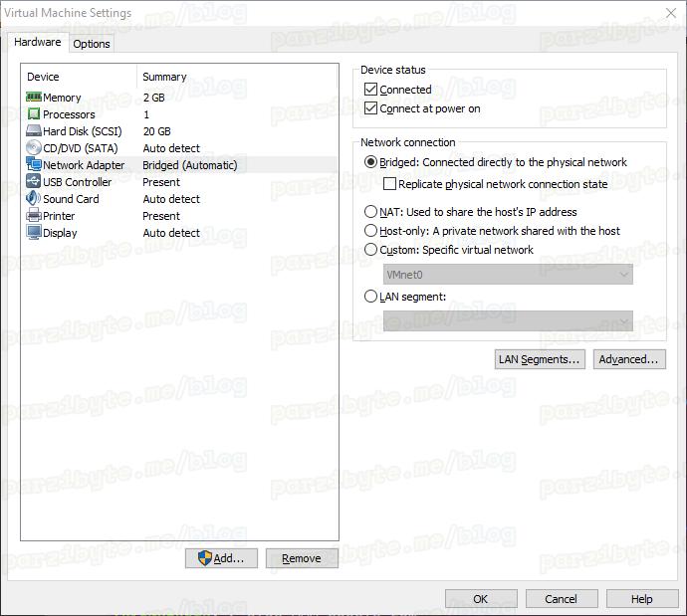The height and width of the screenshot is (616, 687).
Task: Open the Hardware tab
Action: pyautogui.click(x=38, y=43)
